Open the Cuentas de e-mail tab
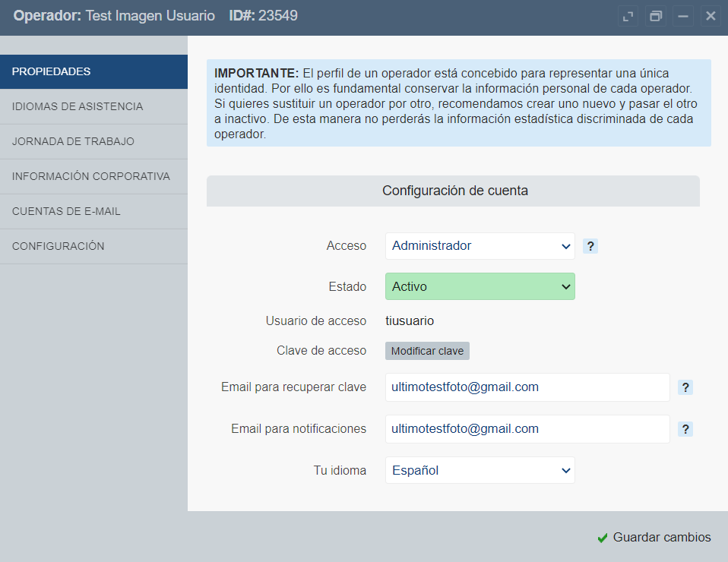 click(x=93, y=211)
